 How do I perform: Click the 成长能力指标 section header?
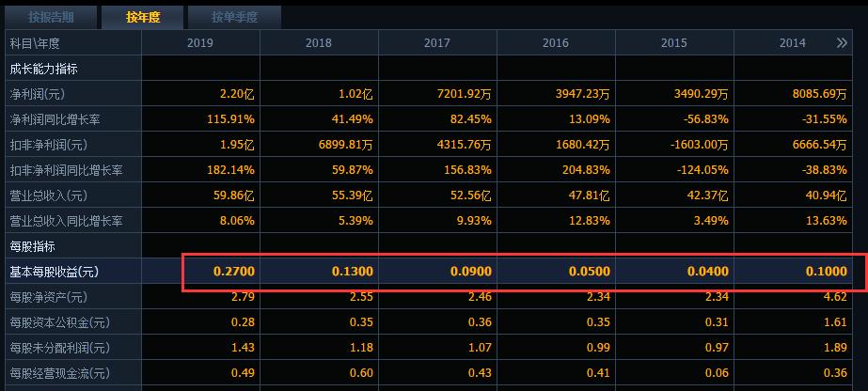[43, 69]
